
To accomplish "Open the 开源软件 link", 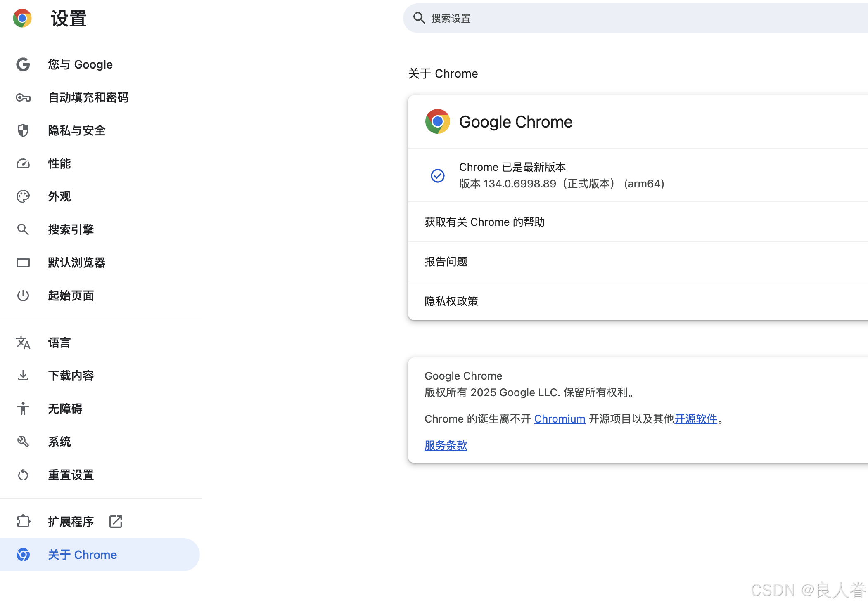I will click(696, 419).
